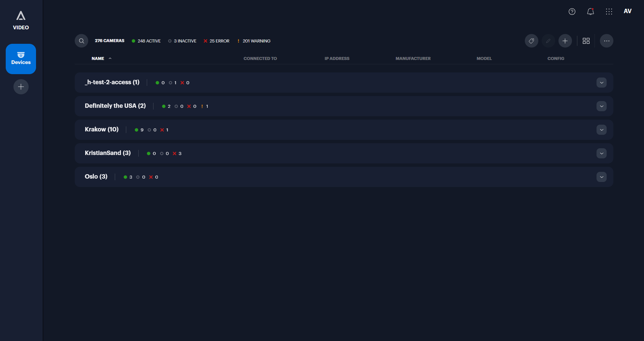This screenshot has width=644, height=341.
Task: Add a camera with toolbar plus
Action: [565, 41]
